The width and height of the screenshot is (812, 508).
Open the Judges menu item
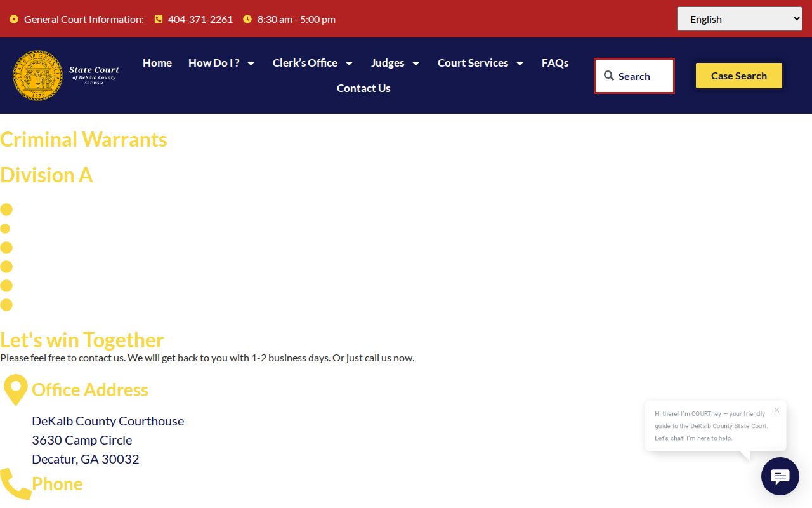click(388, 63)
